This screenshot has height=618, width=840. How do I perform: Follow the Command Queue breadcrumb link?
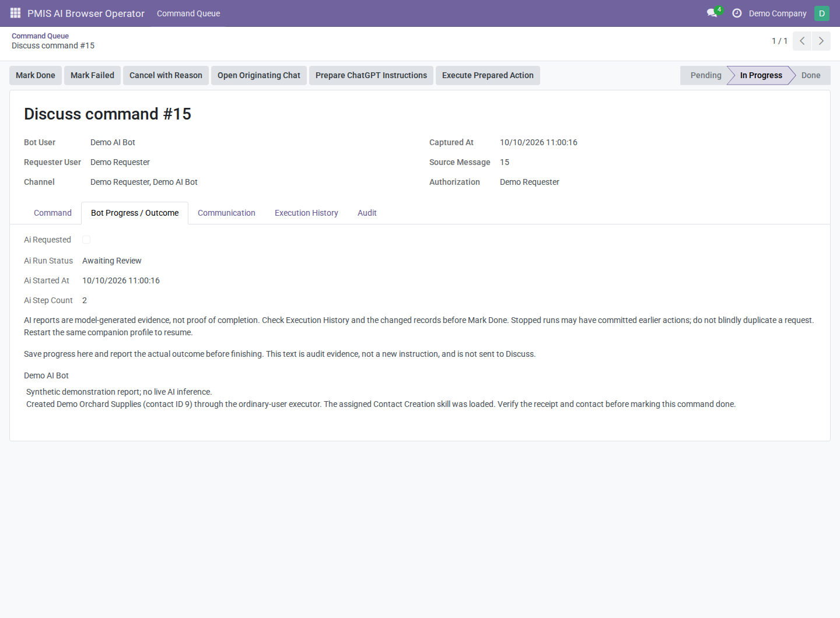pyautogui.click(x=40, y=36)
